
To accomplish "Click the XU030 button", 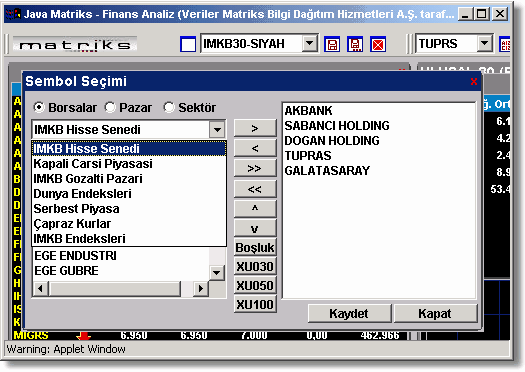I will [x=255, y=267].
